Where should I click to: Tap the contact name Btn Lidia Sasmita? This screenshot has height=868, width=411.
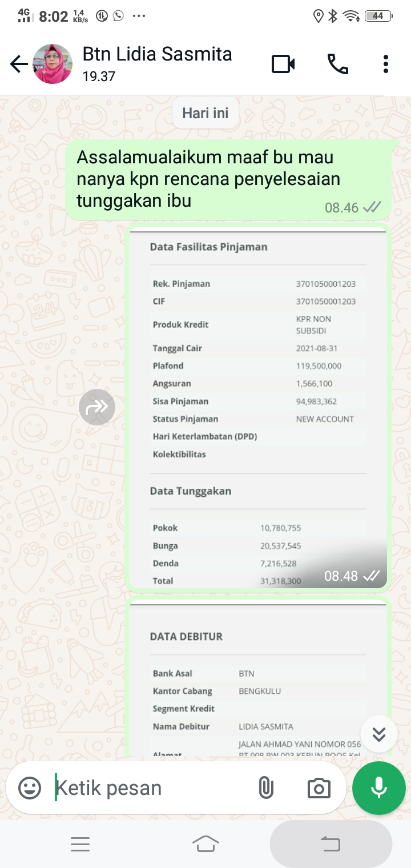click(158, 54)
